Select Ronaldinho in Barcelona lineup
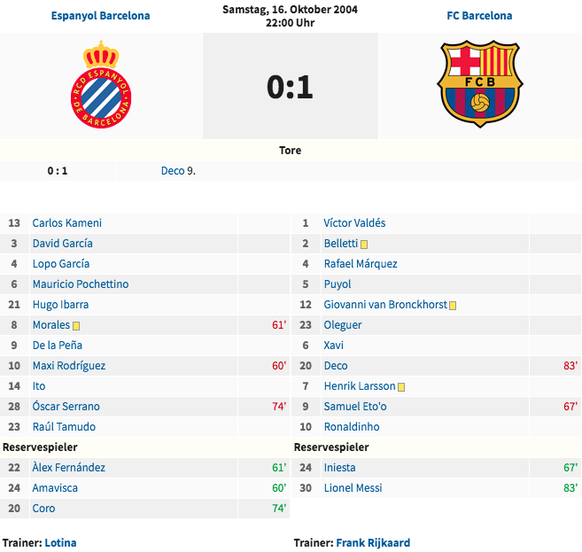Viewport: 582px width, 552px height. coord(352,427)
